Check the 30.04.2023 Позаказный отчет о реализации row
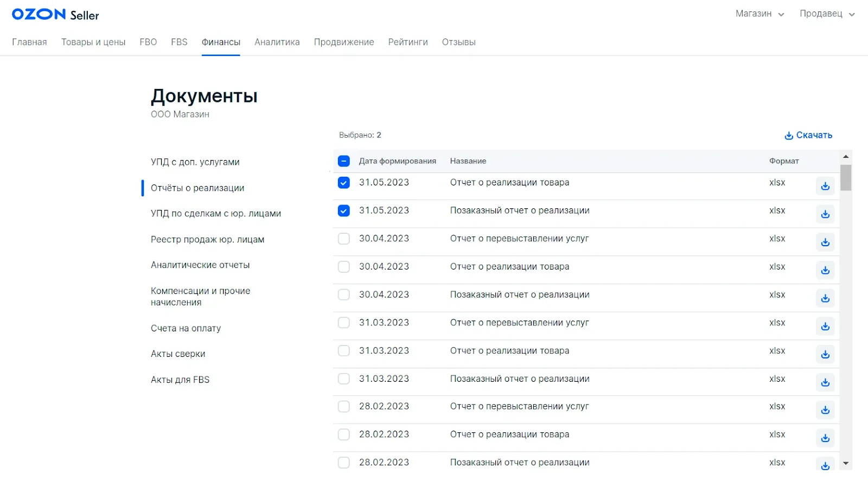Image resolution: width=868 pixels, height=480 pixels. pyautogui.click(x=344, y=295)
